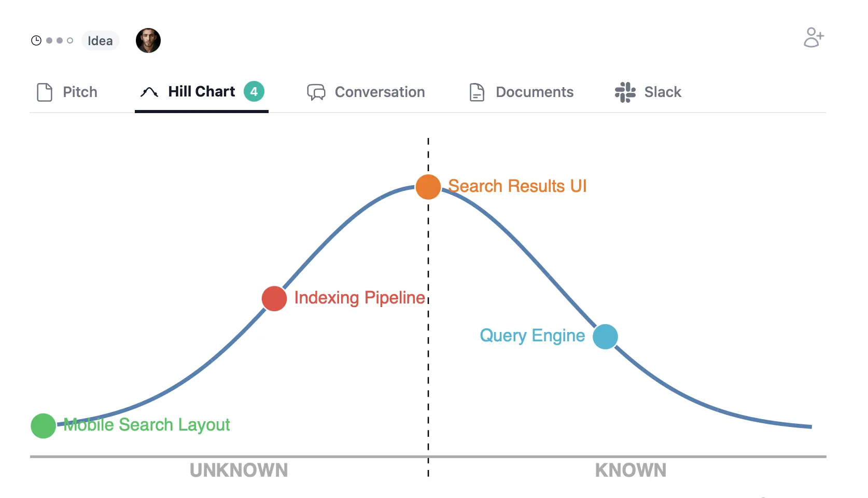The image size is (868, 498).
Task: Click the invite person icon top right
Action: click(x=813, y=37)
